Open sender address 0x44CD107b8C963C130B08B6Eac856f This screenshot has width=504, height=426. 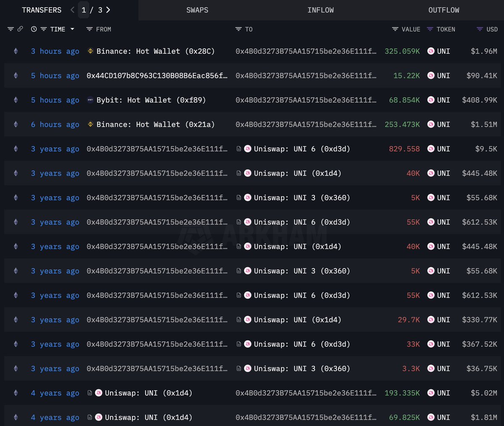(x=157, y=76)
